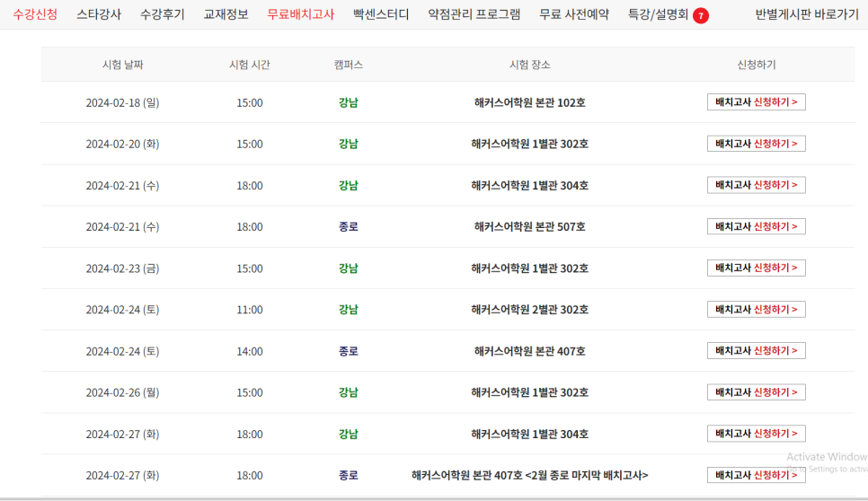The width and height of the screenshot is (868, 501).
Task: Apply for 02-21 강남 1별관 304호 test
Action: 757,185
